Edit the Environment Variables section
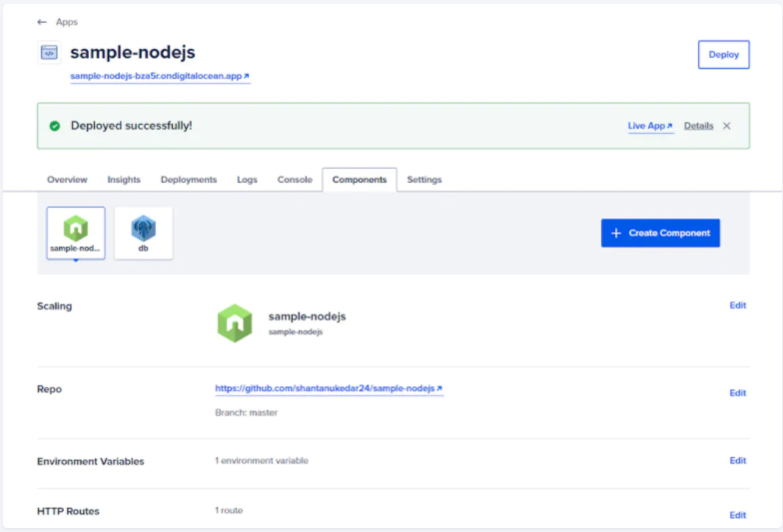 [x=737, y=461]
